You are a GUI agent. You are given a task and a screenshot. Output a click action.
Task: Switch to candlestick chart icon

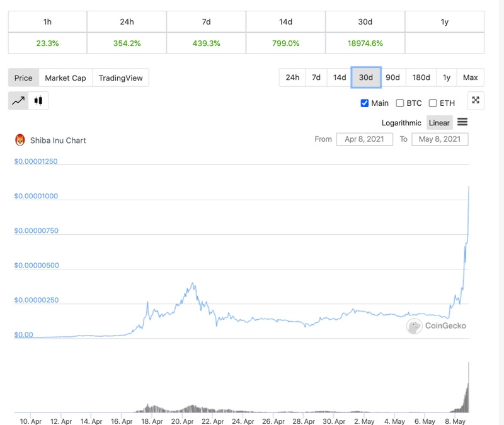click(38, 101)
